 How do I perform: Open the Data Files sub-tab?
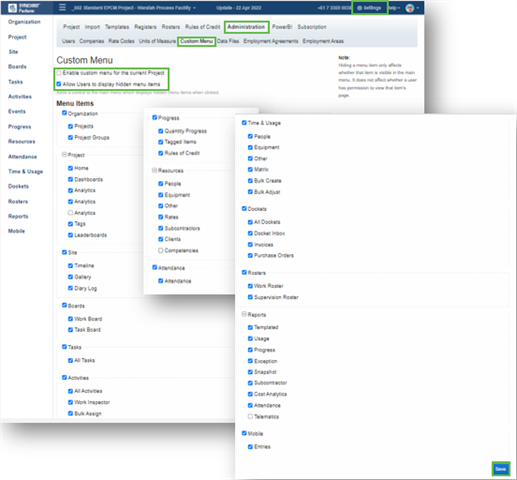[x=228, y=41]
